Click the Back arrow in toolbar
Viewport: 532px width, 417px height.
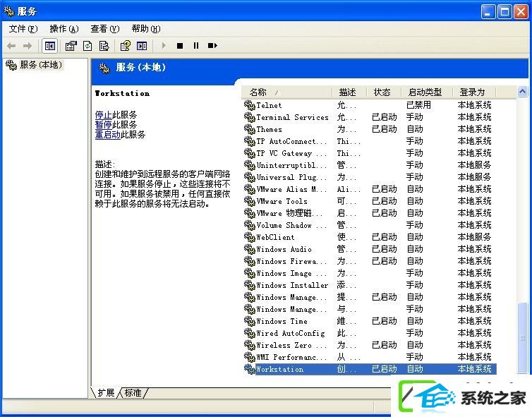tap(11, 45)
